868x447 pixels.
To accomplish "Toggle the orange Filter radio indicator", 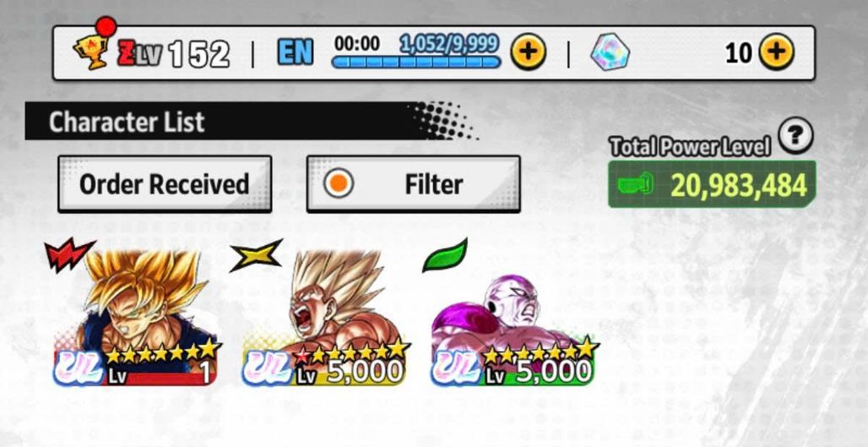I will point(338,183).
